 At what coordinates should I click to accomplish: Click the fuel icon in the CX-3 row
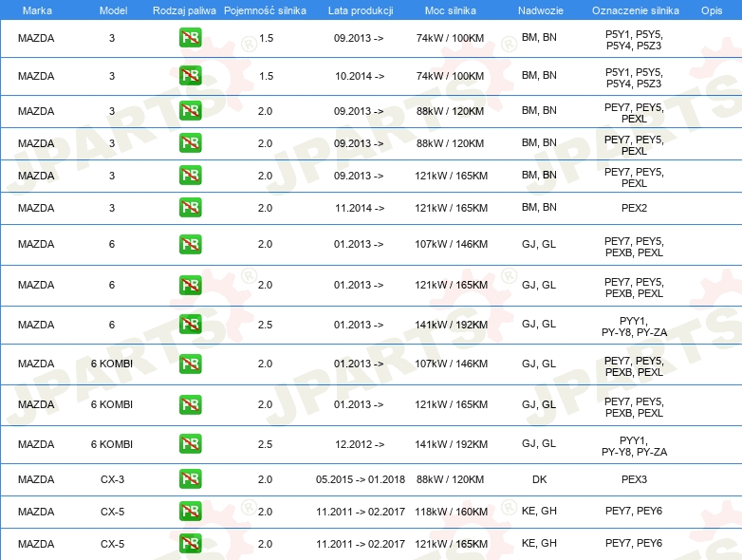[190, 478]
